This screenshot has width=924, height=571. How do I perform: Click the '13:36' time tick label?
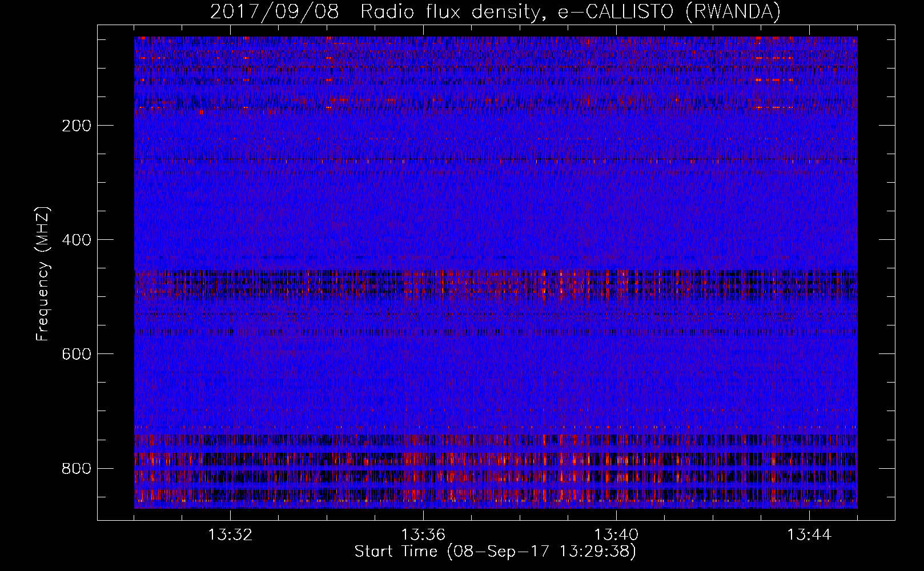coord(423,535)
